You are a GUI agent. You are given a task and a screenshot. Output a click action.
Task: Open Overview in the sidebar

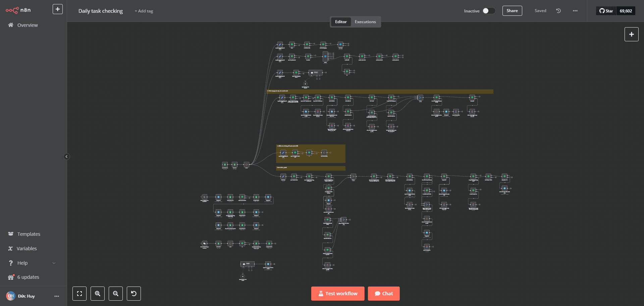[x=28, y=25]
